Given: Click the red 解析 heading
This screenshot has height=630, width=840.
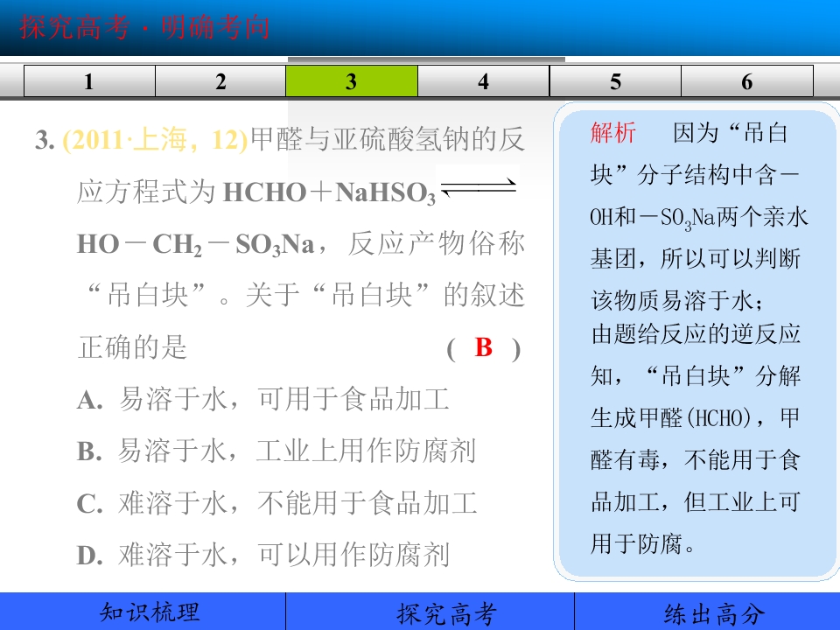Looking at the screenshot, I should point(612,132).
